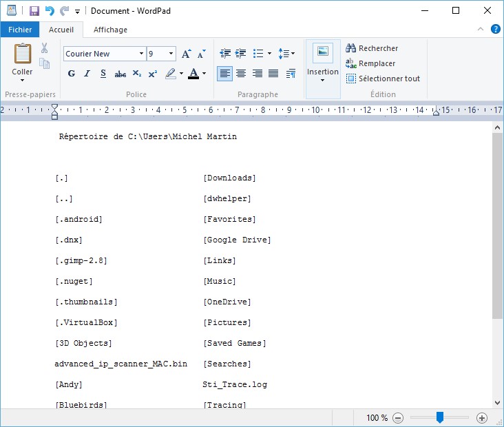
Task: Expand the Courier New font family dropdown
Action: click(141, 54)
